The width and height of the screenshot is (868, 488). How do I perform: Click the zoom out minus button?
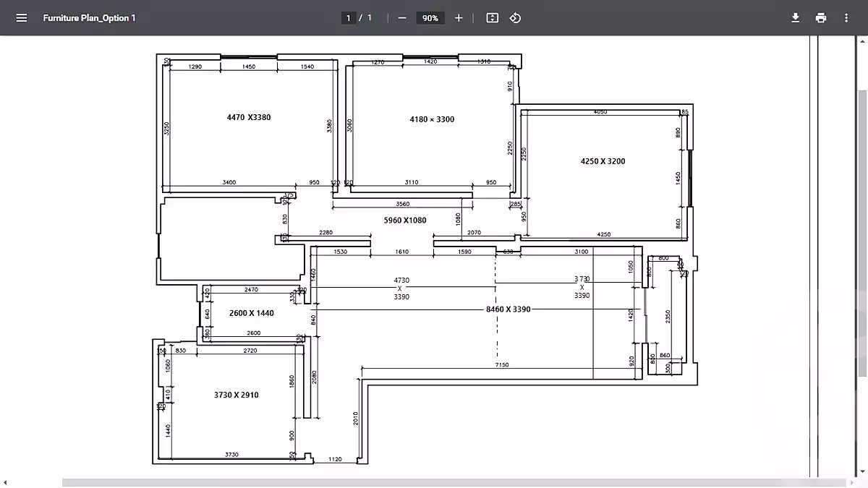[x=402, y=18]
